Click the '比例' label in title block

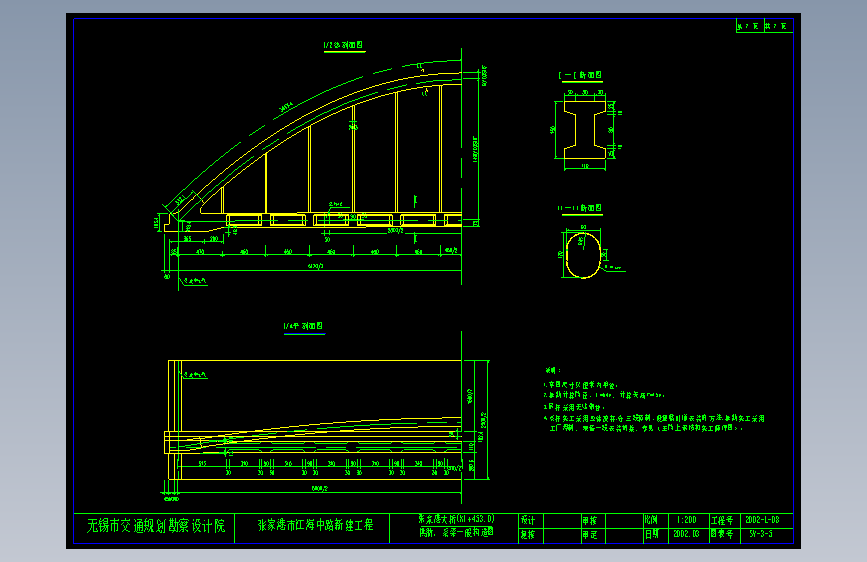(651, 520)
